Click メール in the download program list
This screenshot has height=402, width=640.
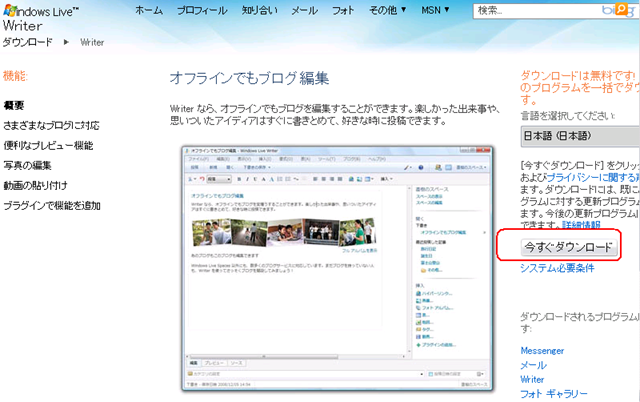(x=533, y=365)
